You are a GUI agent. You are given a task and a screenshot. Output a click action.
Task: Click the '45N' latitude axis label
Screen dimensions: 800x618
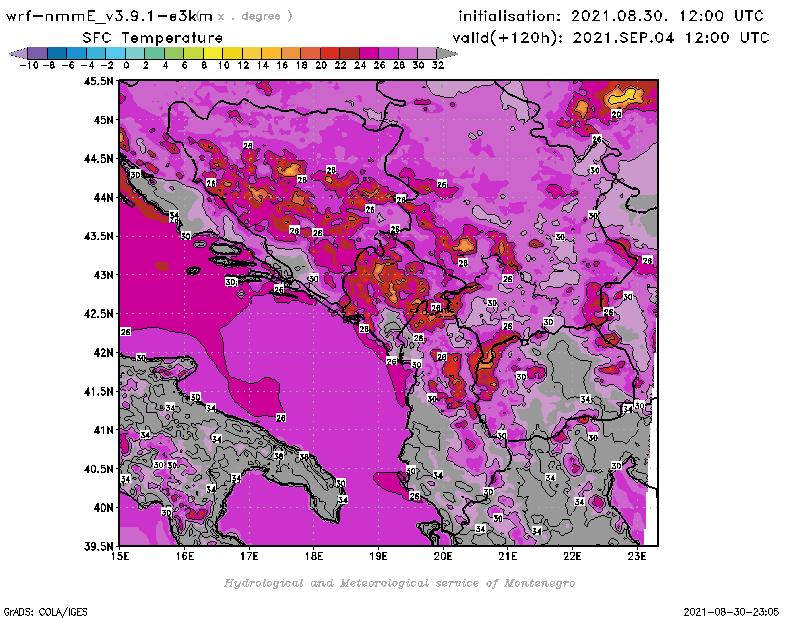click(103, 120)
